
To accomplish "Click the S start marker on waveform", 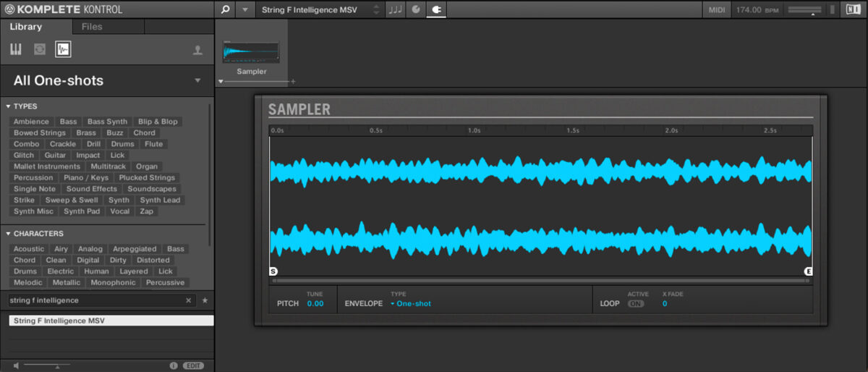I will click(x=273, y=271).
